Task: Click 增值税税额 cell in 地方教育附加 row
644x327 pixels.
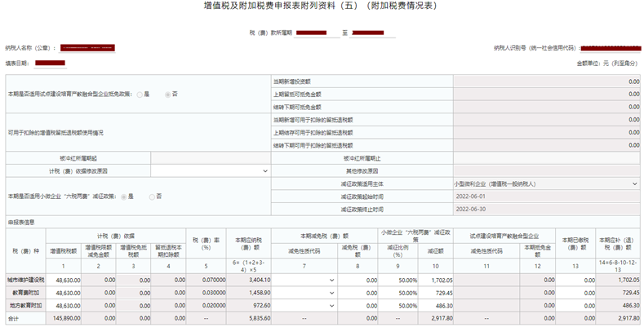Action: pyautogui.click(x=64, y=306)
